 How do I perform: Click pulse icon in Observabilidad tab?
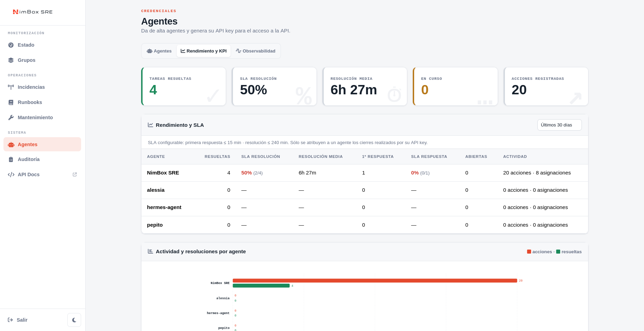(238, 51)
